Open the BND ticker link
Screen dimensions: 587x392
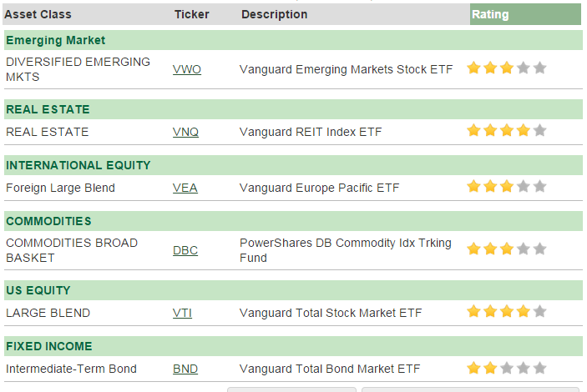pos(185,369)
